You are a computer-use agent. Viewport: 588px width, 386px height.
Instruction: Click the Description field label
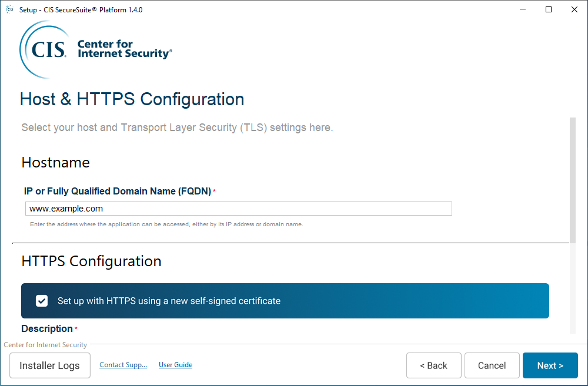[47, 328]
